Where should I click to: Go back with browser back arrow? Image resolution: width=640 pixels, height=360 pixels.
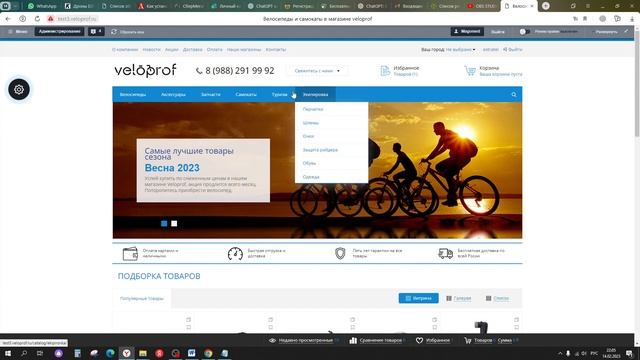[x=8, y=19]
